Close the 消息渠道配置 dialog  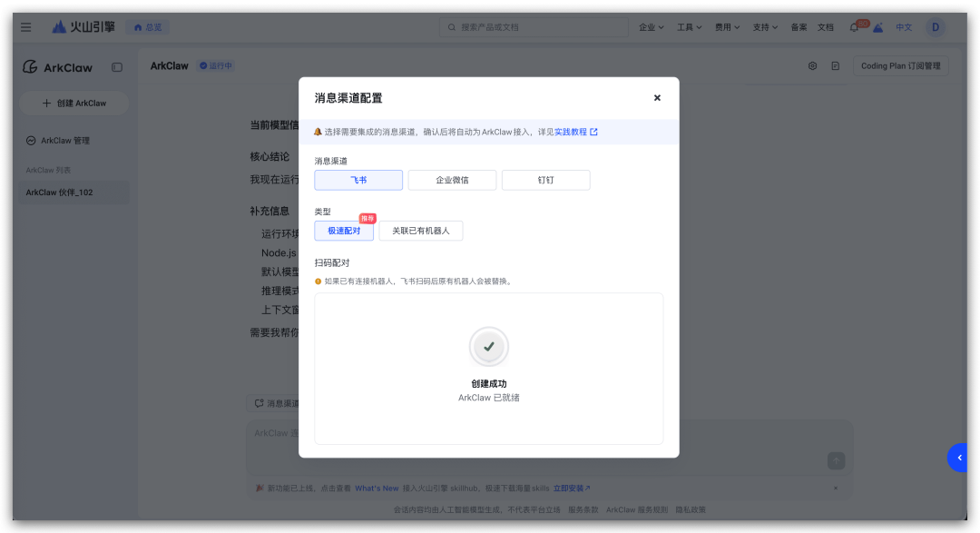[x=657, y=98]
